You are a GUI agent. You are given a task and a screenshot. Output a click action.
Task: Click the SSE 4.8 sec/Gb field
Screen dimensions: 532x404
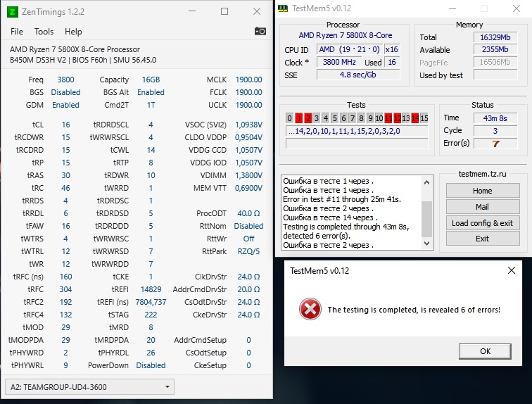click(x=358, y=75)
